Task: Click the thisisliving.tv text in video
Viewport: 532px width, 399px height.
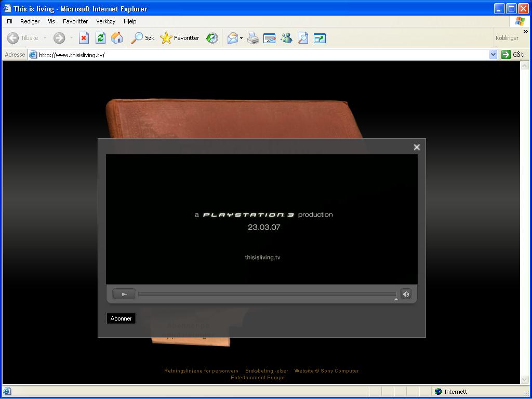Action: click(262, 257)
